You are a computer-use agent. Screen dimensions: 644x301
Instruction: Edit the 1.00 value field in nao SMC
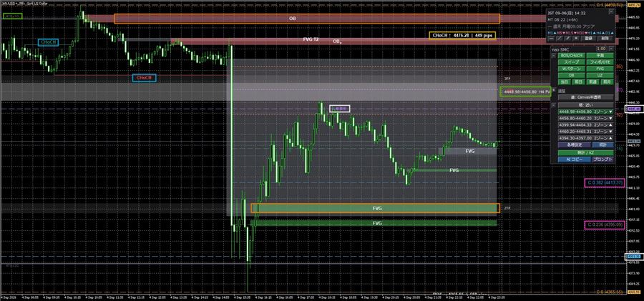pyautogui.click(x=601, y=49)
